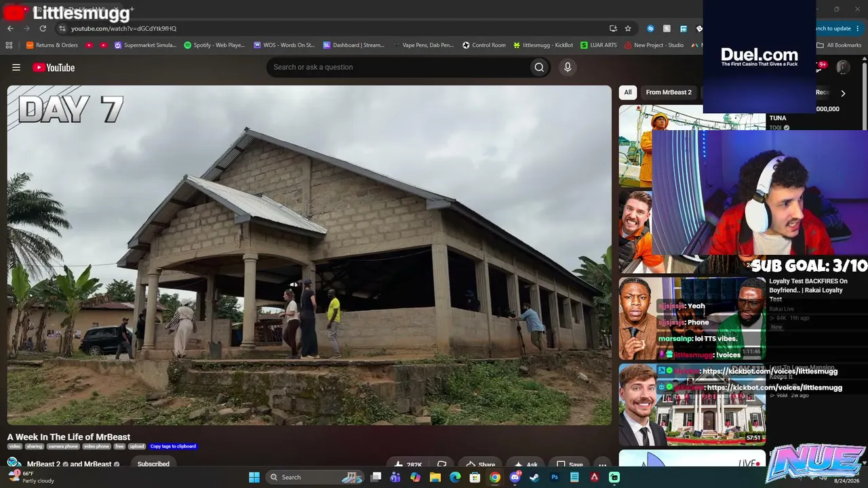Open the littlesmugg - KickBot bookmark
The width and height of the screenshot is (868, 488).
coord(543,45)
